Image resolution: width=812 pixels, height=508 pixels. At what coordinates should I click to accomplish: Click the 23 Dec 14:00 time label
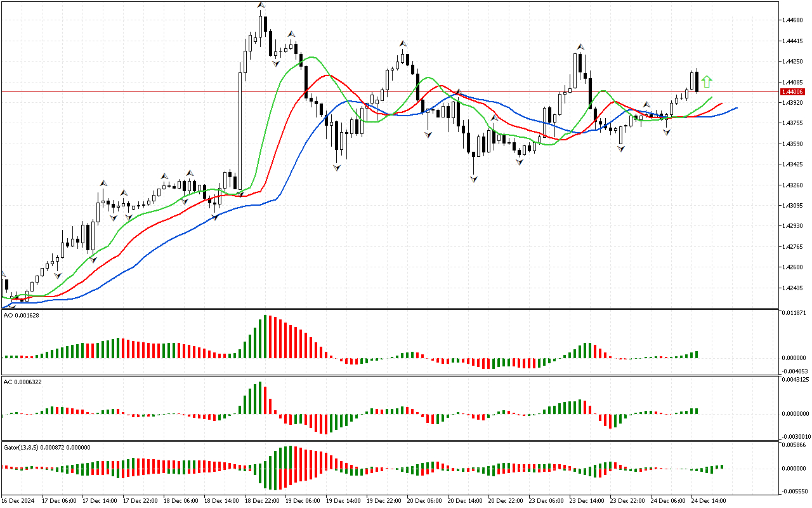587,501
